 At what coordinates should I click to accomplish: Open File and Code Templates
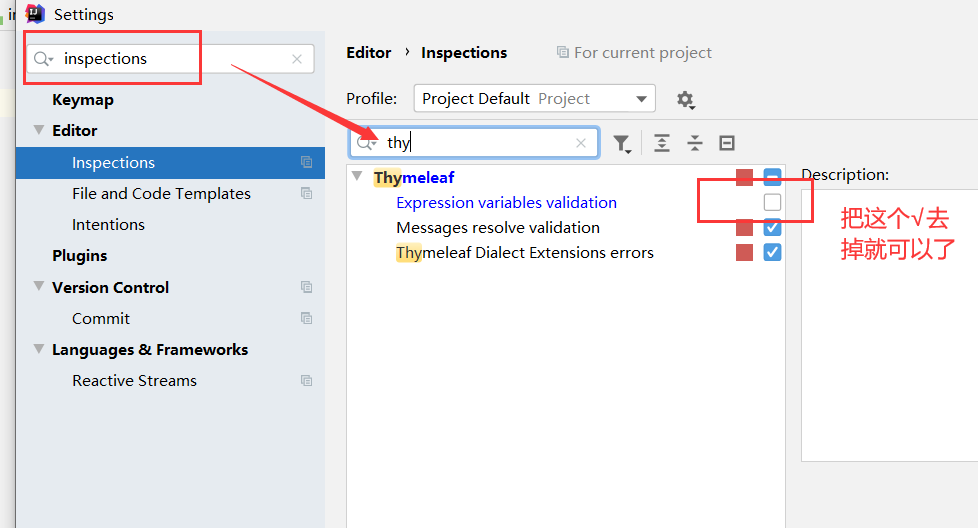point(161,194)
